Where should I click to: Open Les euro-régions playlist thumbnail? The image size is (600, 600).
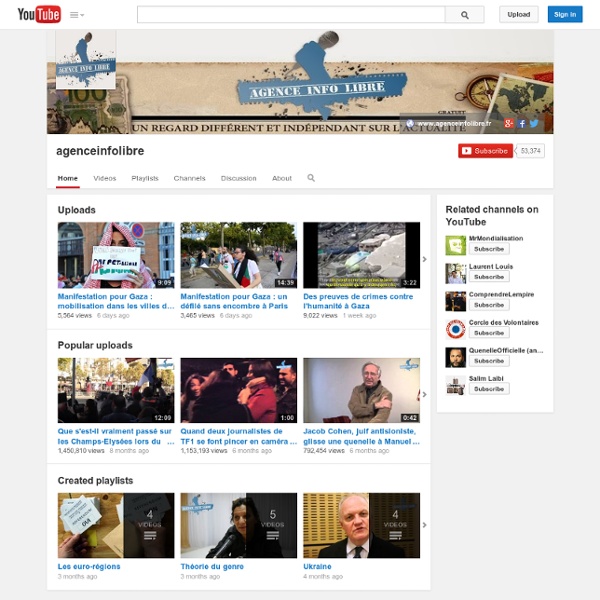116,525
